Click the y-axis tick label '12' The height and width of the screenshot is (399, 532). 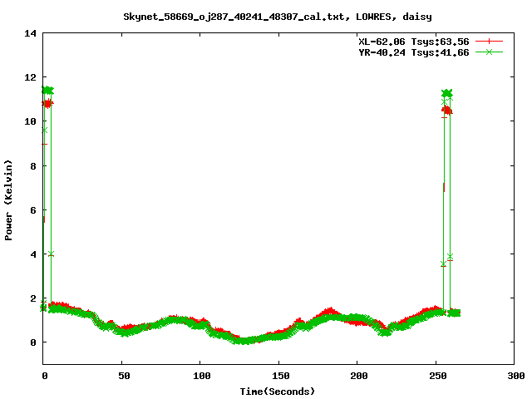point(30,77)
